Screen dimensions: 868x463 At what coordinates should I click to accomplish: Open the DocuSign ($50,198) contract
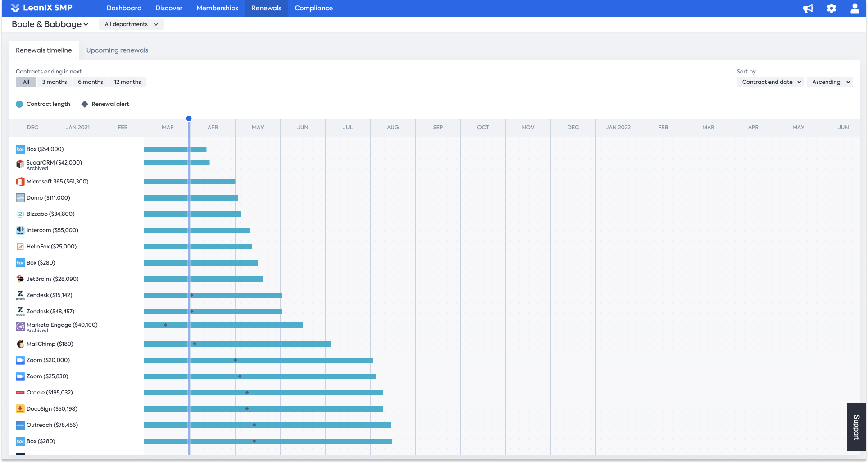pos(52,409)
